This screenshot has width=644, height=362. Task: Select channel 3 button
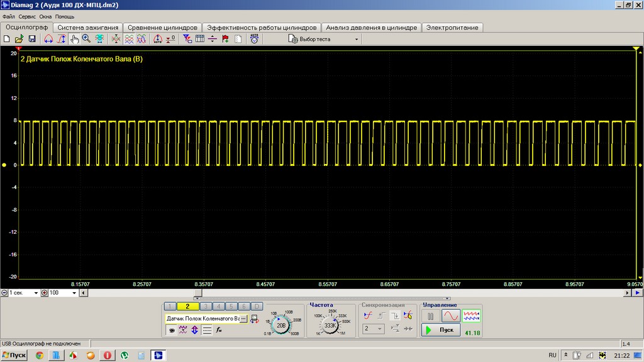(206, 306)
